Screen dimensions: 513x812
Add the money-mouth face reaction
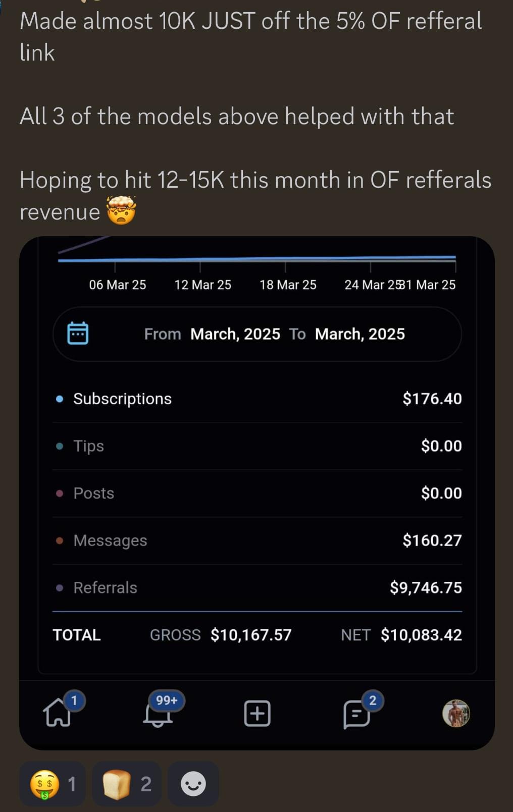pyautogui.click(x=52, y=784)
